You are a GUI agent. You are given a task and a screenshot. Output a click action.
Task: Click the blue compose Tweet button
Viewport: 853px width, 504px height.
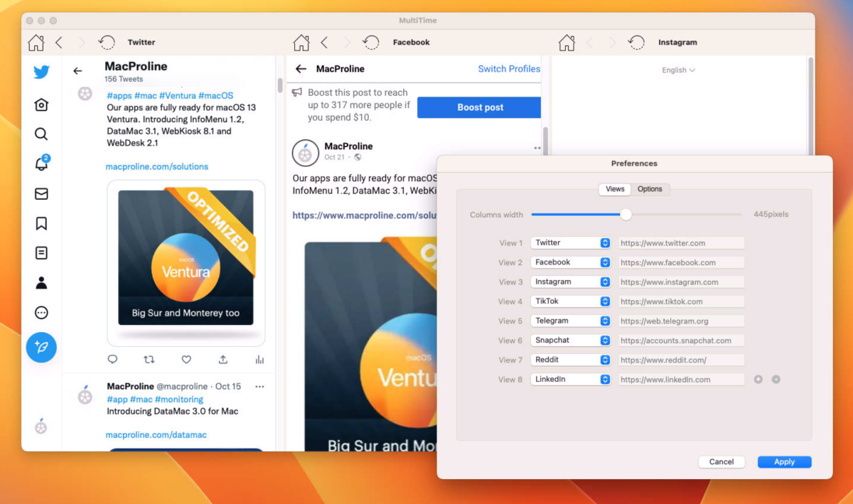(41, 348)
